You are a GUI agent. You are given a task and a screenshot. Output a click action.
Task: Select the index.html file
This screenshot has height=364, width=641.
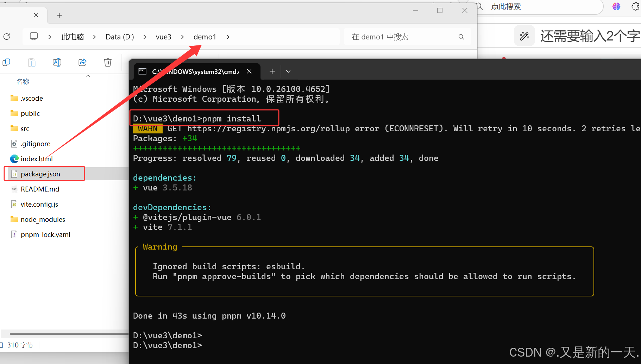pyautogui.click(x=37, y=159)
